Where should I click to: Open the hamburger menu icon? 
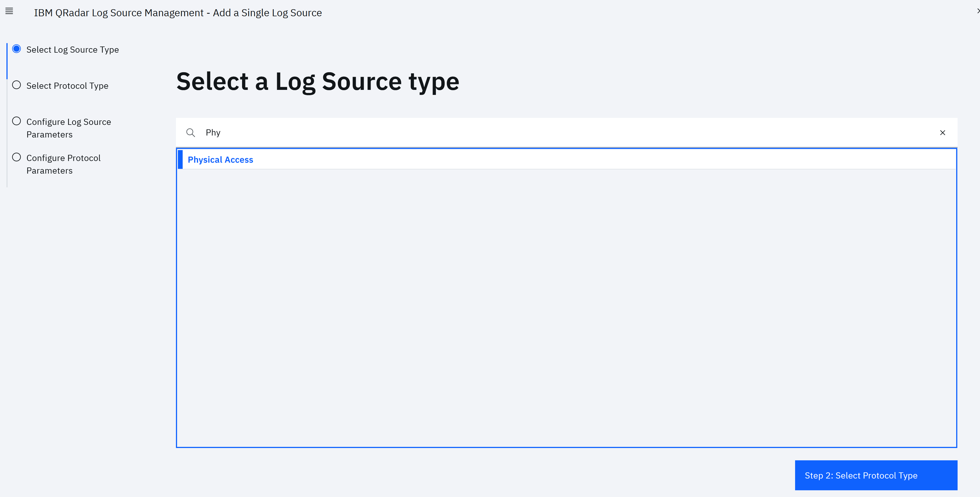(9, 11)
